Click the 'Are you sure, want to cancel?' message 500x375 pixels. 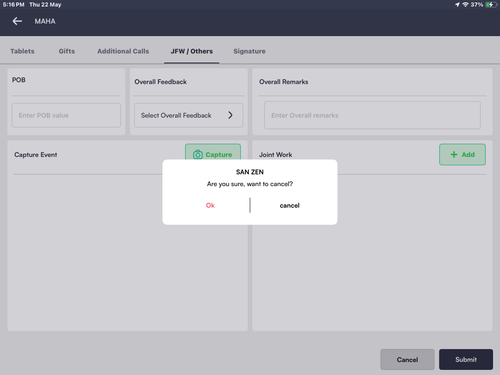[250, 184]
